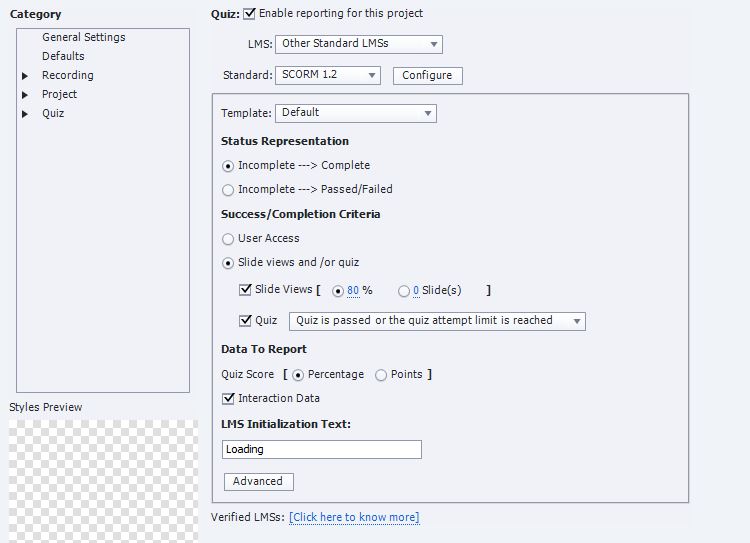The image size is (750, 543).
Task: Select General Settings in category list
Action: 83,37
